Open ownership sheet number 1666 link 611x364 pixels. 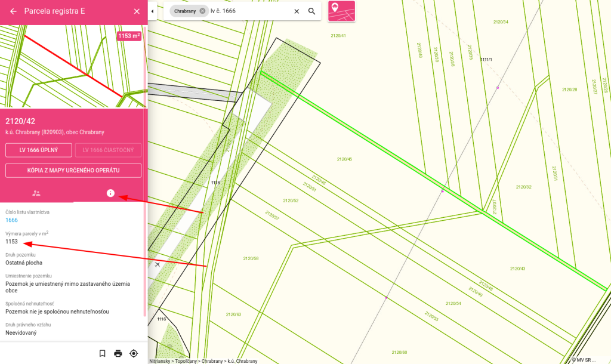tap(11, 220)
